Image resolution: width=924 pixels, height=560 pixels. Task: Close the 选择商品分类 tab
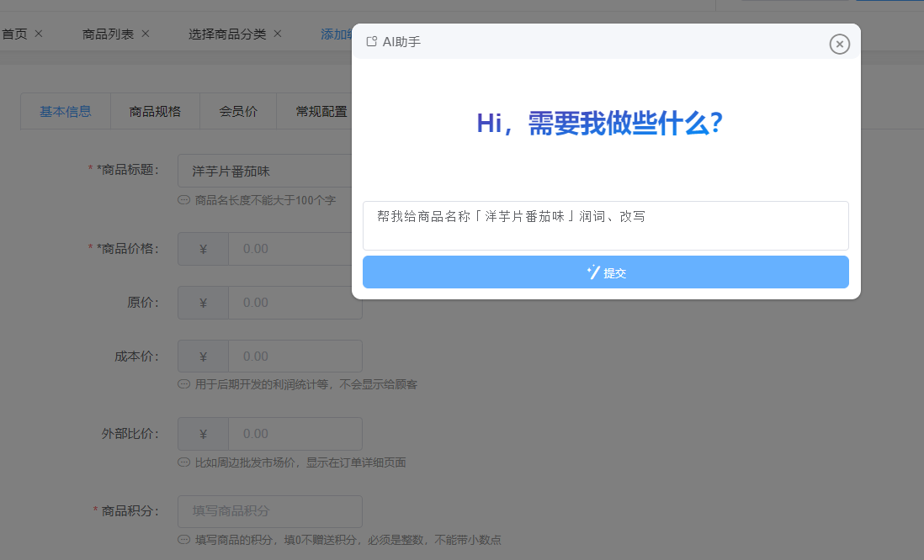pos(278,34)
